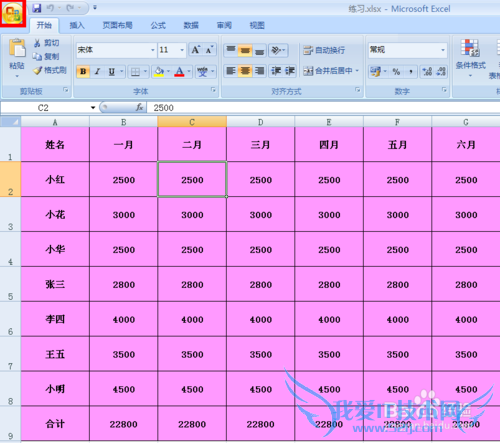Apply comma style
The height and width of the screenshot is (443, 500).
(411, 71)
